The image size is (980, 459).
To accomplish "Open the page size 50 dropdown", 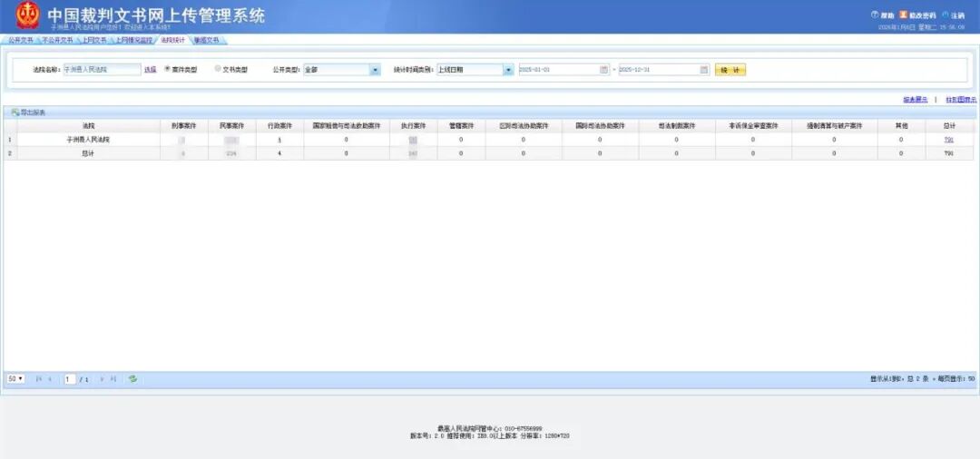I will (x=16, y=378).
